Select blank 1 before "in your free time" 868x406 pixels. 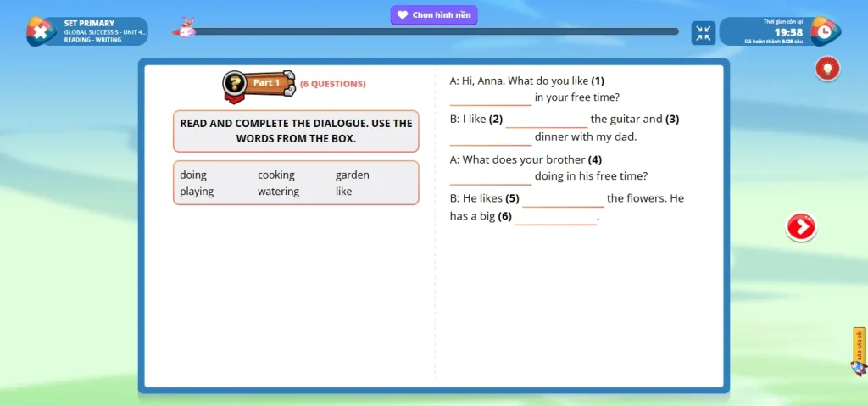tap(491, 98)
